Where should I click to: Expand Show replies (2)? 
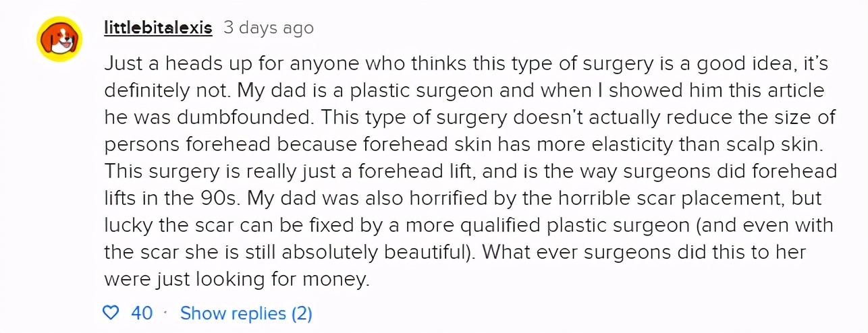pyautogui.click(x=246, y=313)
